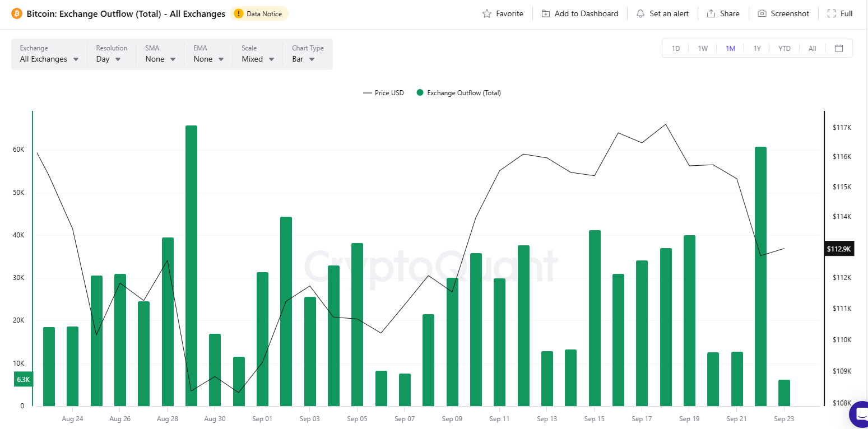Viewport: 868px width, 429px height.
Task: Open the Chart Type dropdown set to Bar
Action: [303, 59]
